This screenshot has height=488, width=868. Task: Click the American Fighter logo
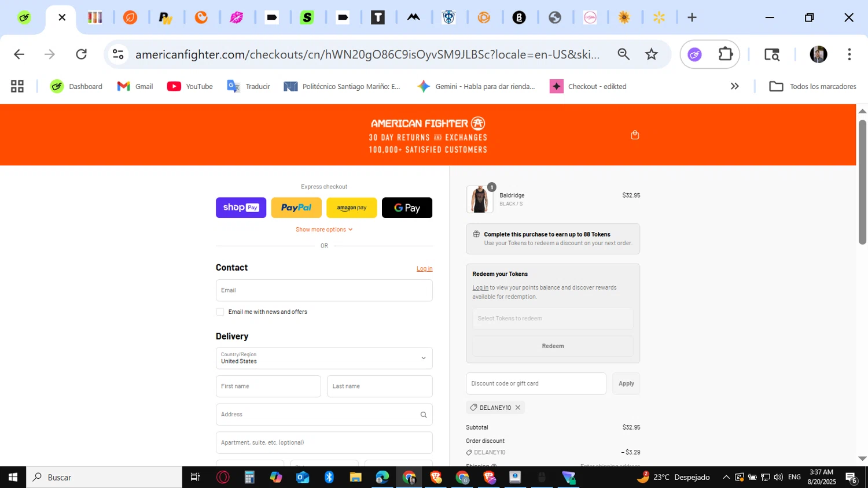[428, 123]
